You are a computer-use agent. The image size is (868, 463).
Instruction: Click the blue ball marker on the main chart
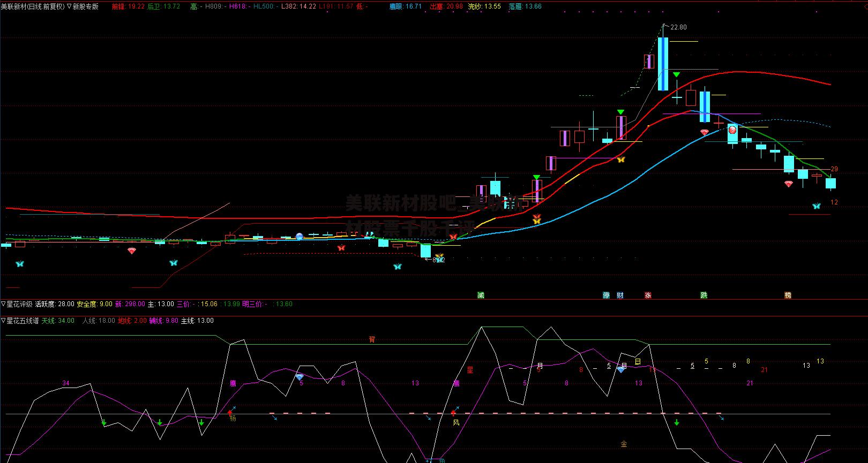[300, 237]
